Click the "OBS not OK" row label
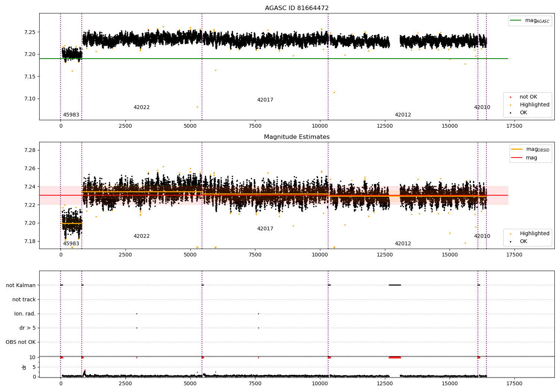 tap(21, 342)
